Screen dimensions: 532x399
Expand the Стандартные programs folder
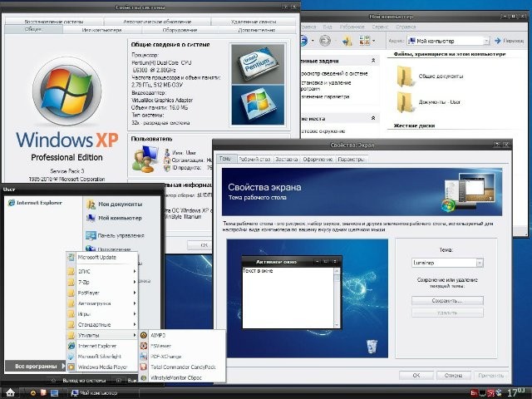(102, 324)
